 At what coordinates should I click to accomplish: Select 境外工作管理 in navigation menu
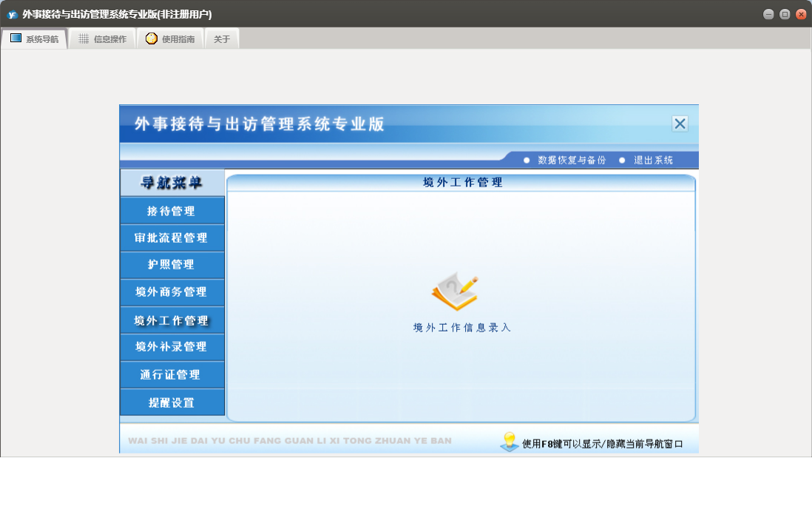172,320
